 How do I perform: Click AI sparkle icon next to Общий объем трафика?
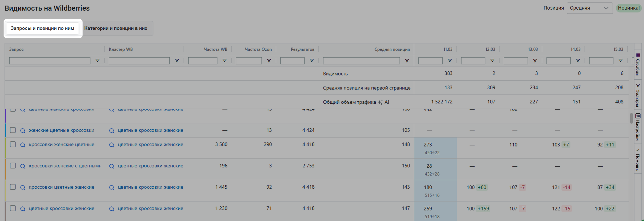click(x=380, y=102)
